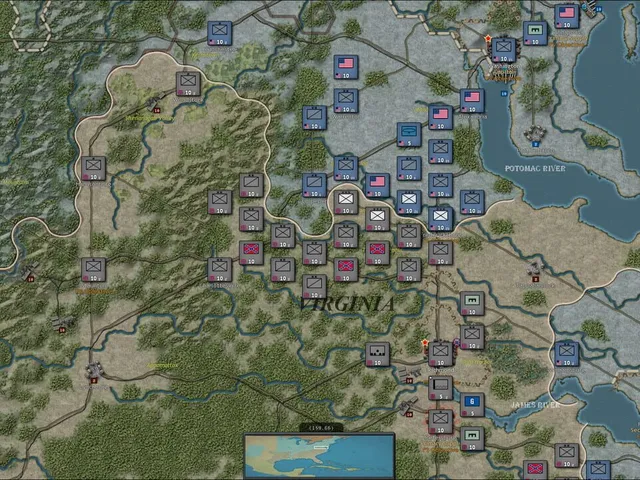Click the JAMES RIVER map label
The width and height of the screenshot is (640, 480).
click(x=535, y=405)
